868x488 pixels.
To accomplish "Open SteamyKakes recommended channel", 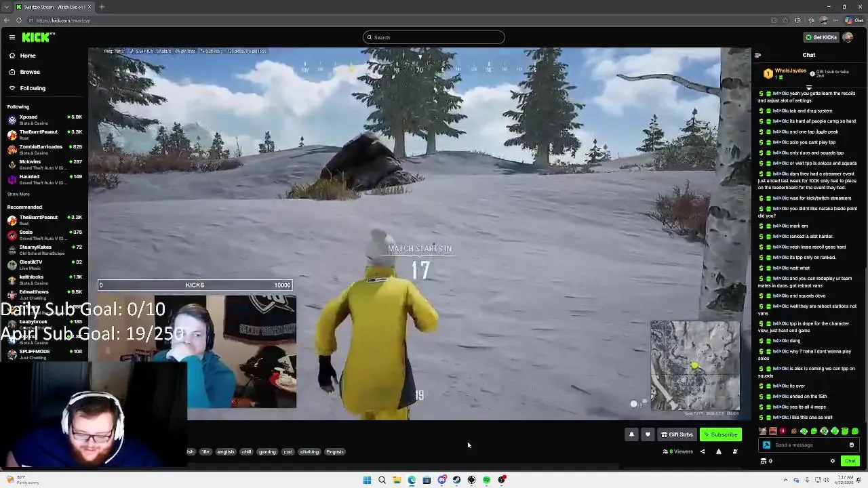I will (43, 250).
